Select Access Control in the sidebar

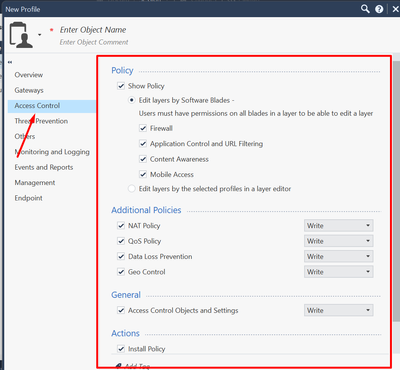point(52,106)
